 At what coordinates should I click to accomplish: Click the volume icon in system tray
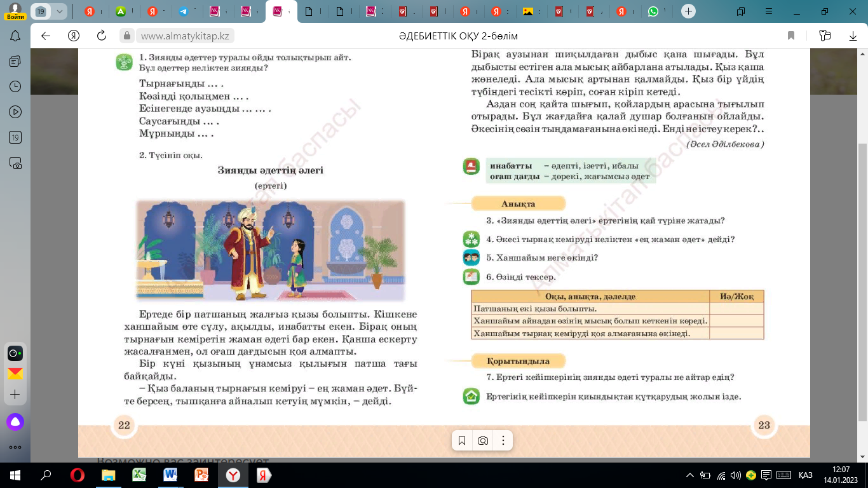(x=736, y=475)
